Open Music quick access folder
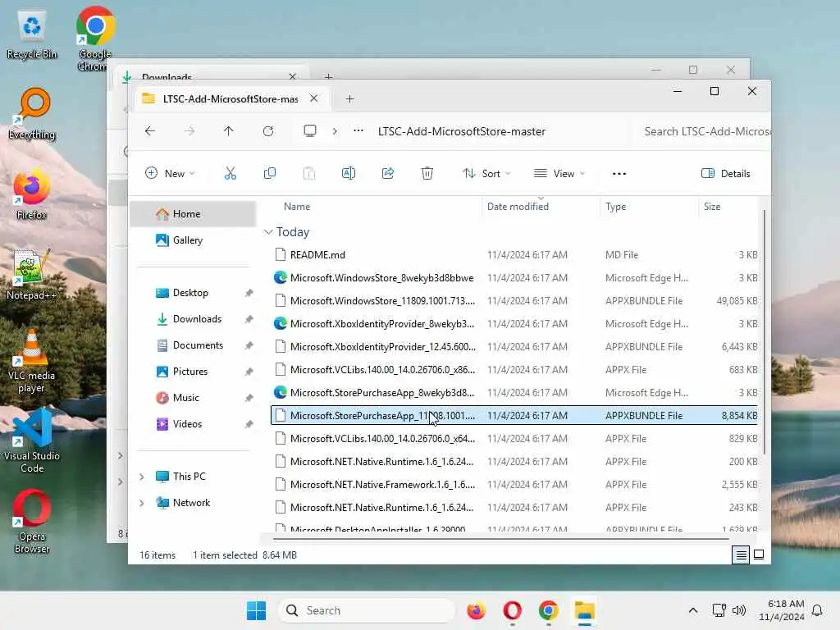840x630 pixels. click(x=193, y=398)
